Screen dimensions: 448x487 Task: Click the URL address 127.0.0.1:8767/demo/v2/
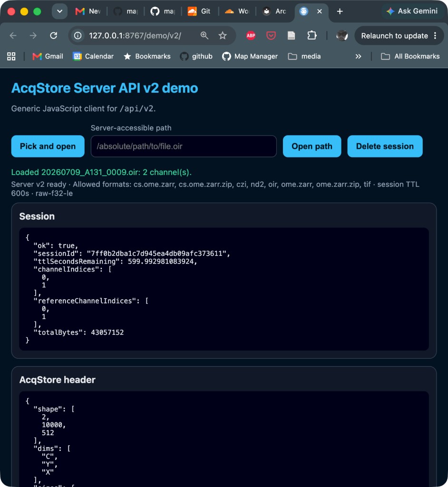point(135,36)
